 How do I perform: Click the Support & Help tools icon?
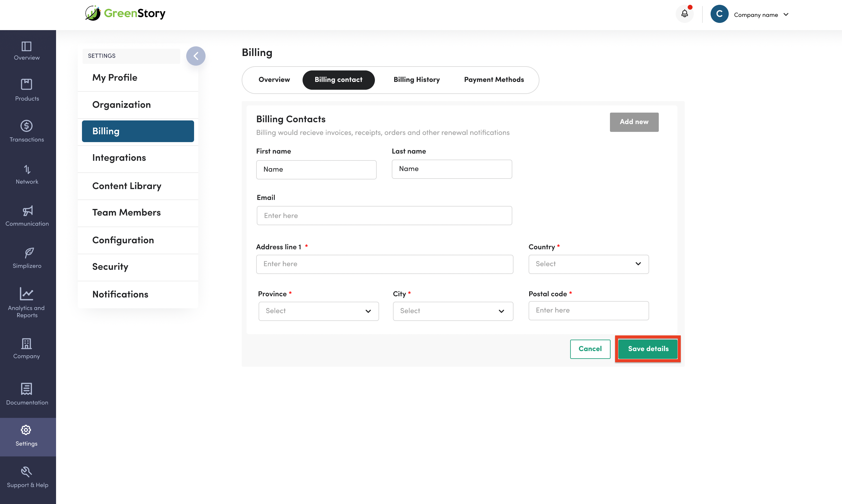pos(27,472)
